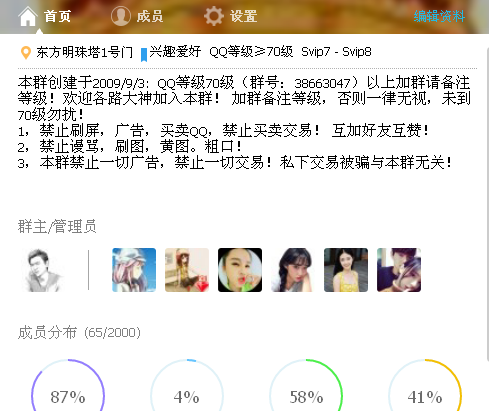Open the group owner's sketch portrait avatar
The height and width of the screenshot is (411, 489).
[43, 270]
